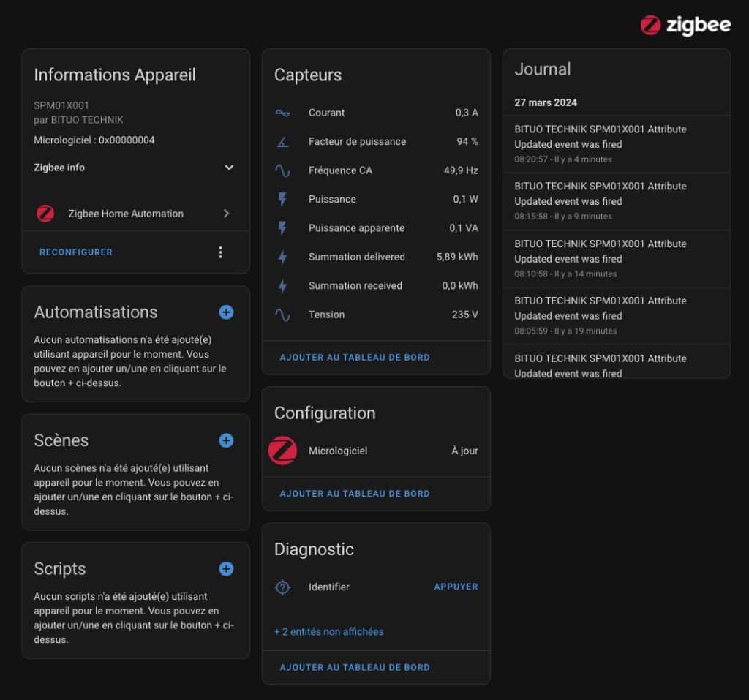Open Zigbee Home Automation integration chevron

[226, 214]
